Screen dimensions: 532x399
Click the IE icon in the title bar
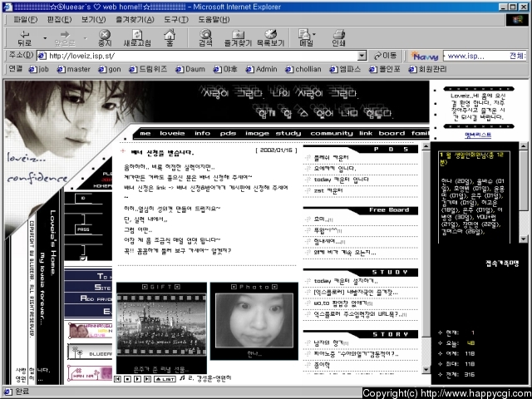[x=7, y=7]
